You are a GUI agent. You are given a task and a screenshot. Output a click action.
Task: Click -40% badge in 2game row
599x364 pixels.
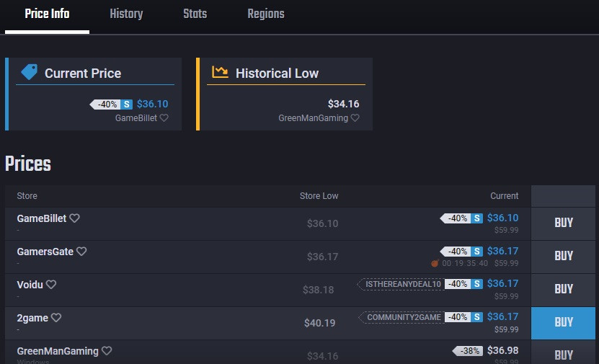tap(458, 317)
